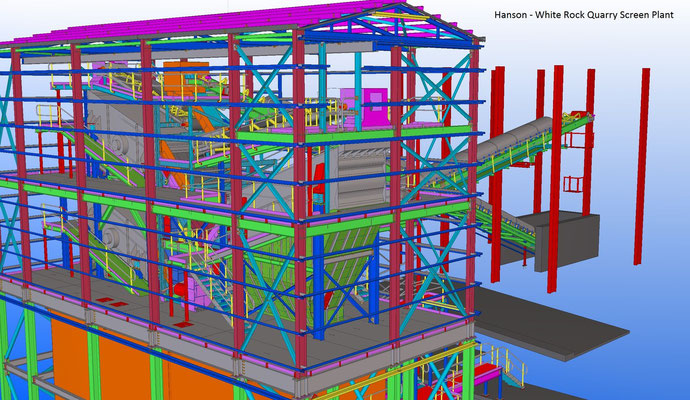The height and width of the screenshot is (400, 690).
Task: Select the magenta cabinet on the upper platform
Action: pyautogui.click(x=374, y=106)
